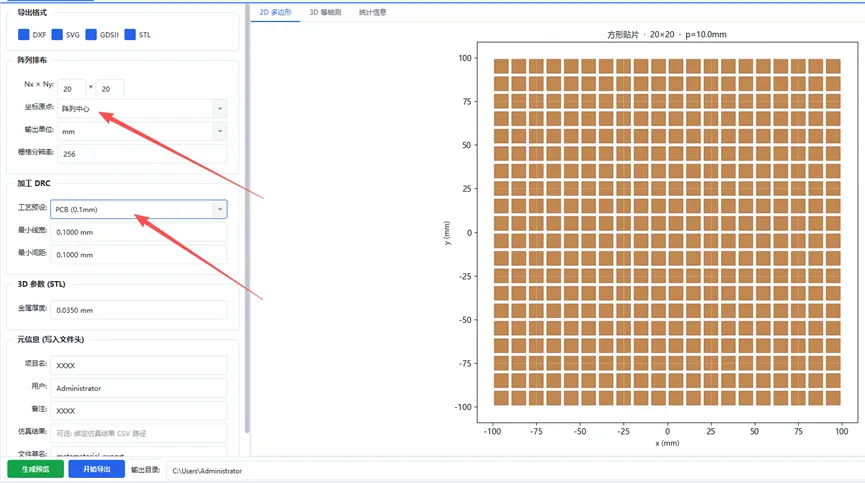Click the 导出格式 section heading

(32, 12)
